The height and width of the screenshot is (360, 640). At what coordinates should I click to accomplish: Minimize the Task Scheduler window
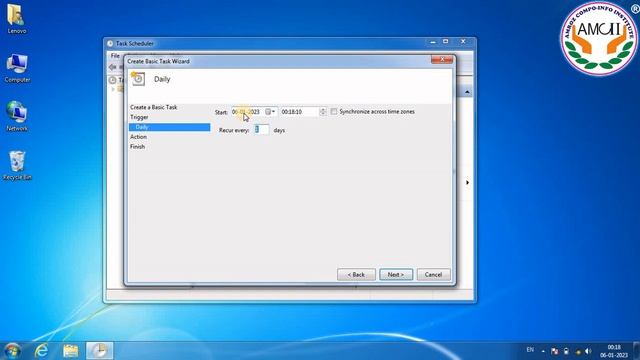433,42
